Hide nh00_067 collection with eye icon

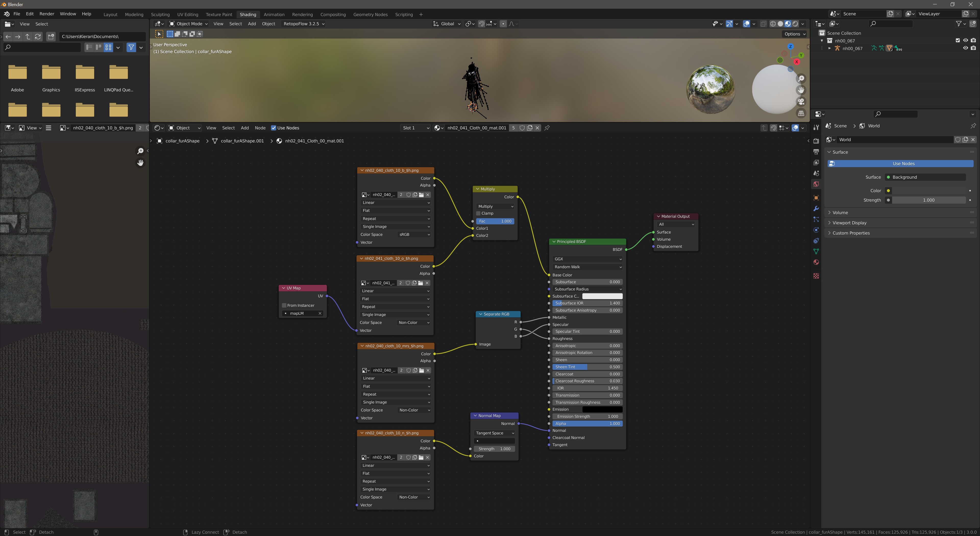[965, 40]
